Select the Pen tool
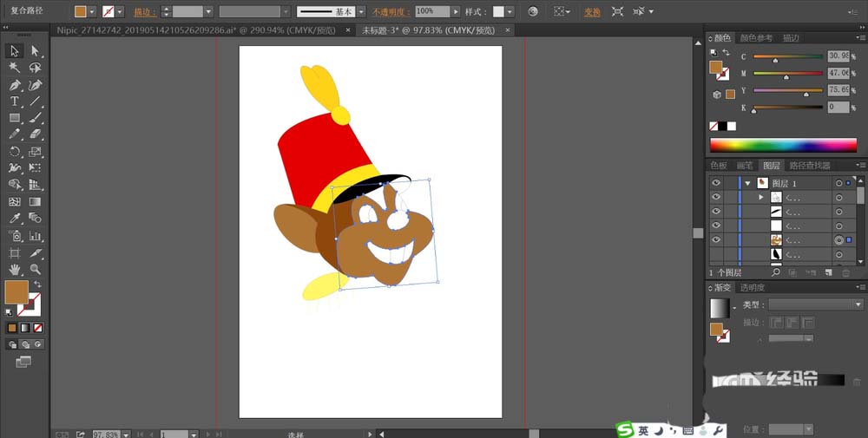 pos(15,85)
